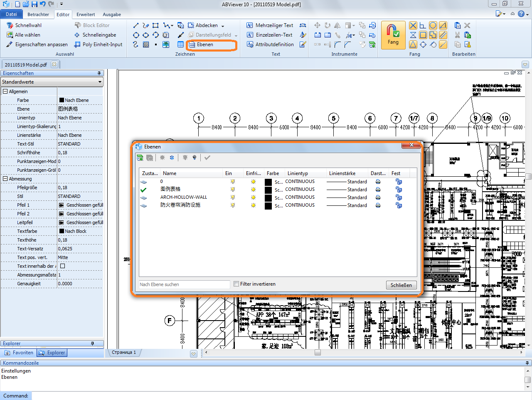Click the Schnellwahl quick select icon

[10, 25]
